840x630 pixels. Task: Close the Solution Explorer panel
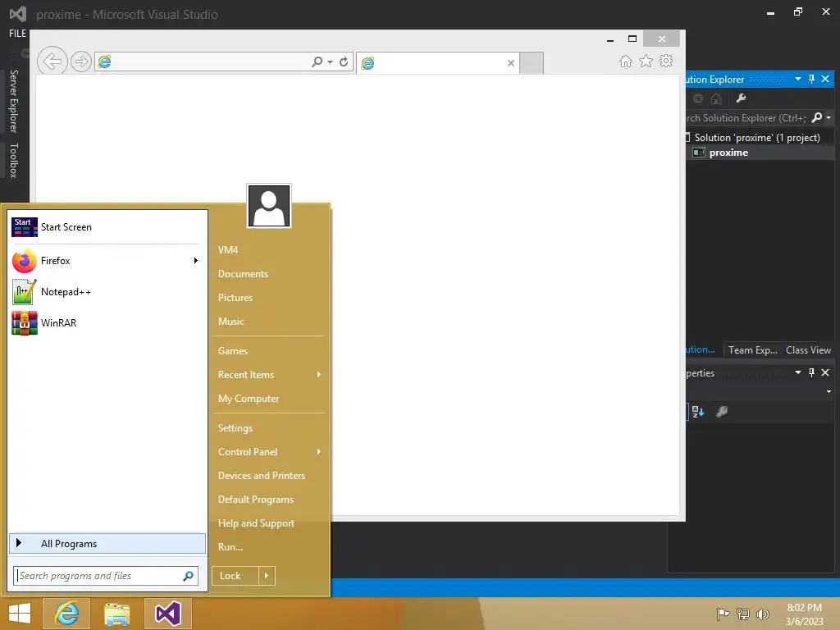click(825, 79)
